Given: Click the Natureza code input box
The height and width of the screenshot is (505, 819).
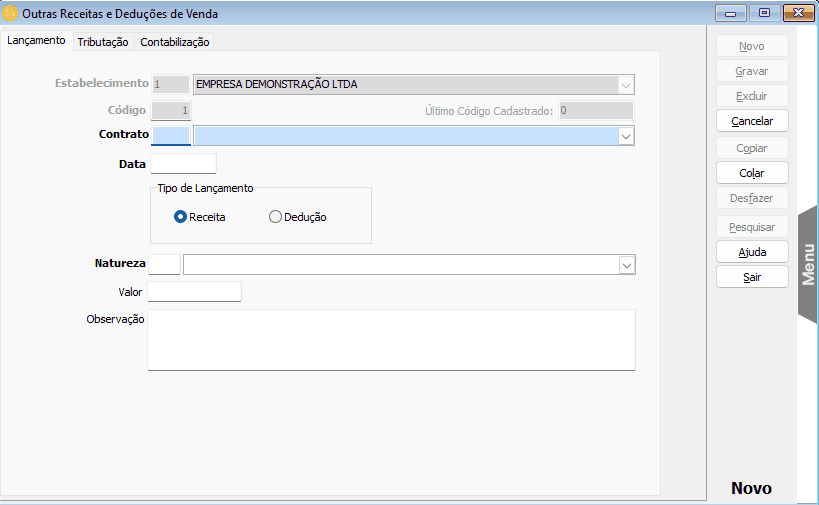Looking at the screenshot, I should [165, 265].
